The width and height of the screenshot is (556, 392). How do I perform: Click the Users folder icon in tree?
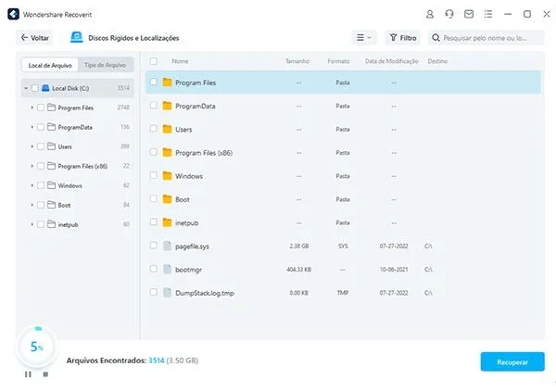[x=51, y=146]
